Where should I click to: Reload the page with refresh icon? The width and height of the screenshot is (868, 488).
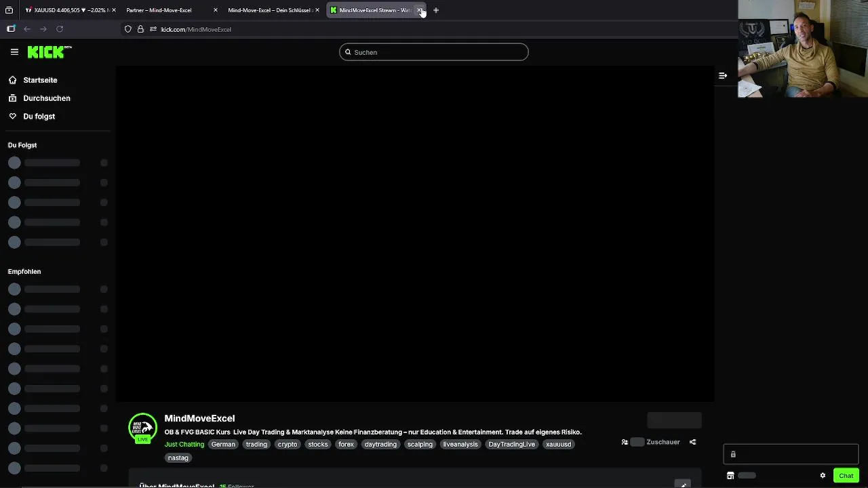pos(60,29)
